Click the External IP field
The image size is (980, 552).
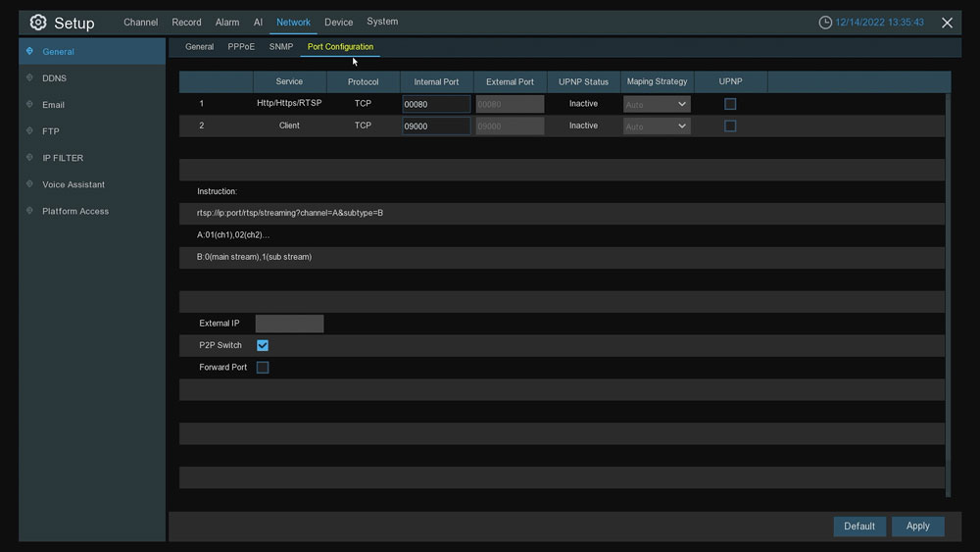[289, 324]
